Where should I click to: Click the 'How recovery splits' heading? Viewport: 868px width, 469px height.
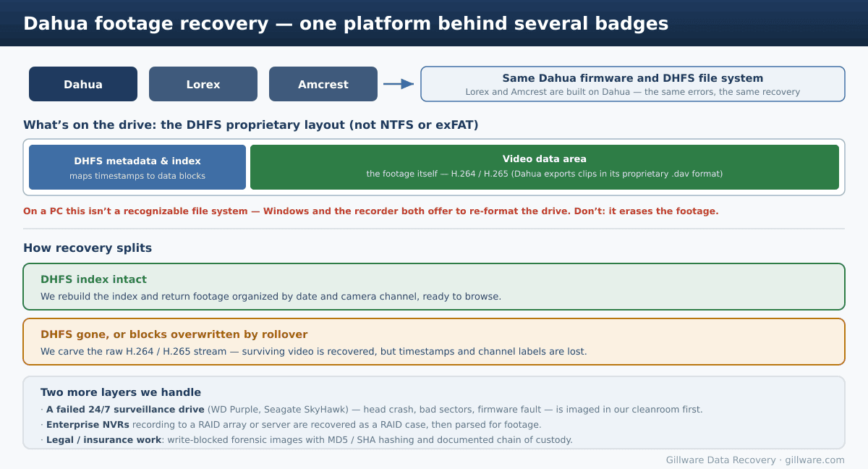88,248
